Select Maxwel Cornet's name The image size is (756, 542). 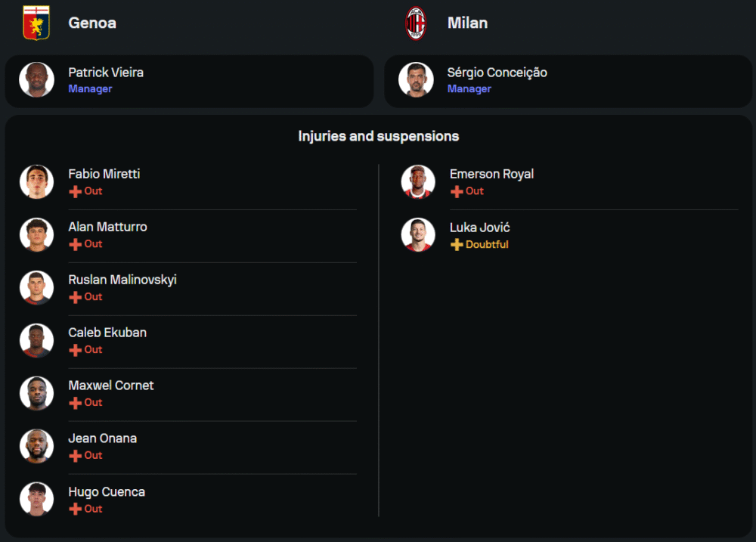pyautogui.click(x=111, y=386)
